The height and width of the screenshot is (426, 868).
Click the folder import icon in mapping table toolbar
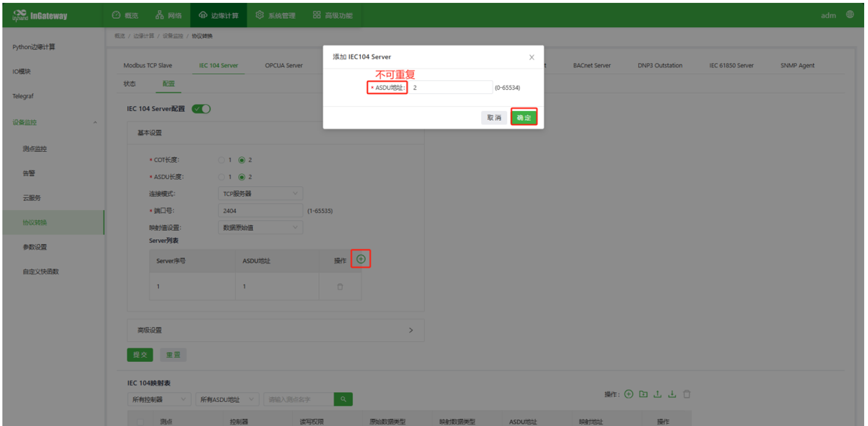(643, 394)
